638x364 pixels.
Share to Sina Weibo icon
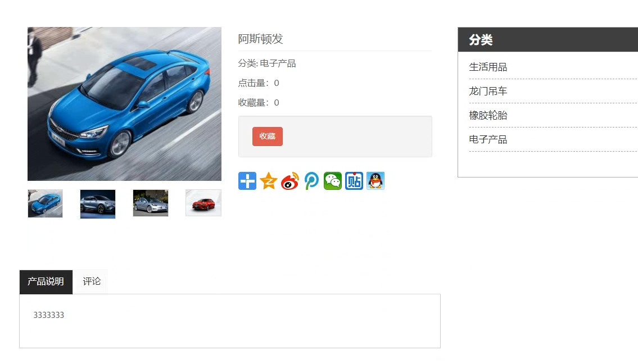tap(290, 181)
